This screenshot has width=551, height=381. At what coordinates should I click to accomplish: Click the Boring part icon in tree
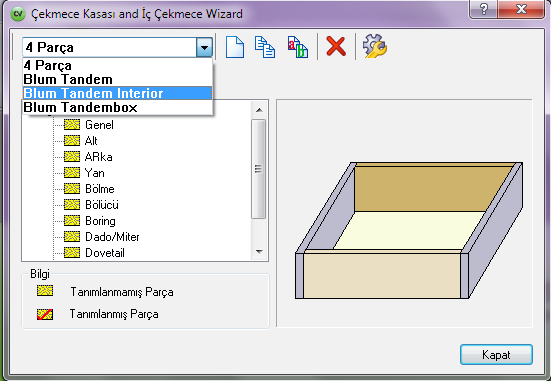coord(72,220)
